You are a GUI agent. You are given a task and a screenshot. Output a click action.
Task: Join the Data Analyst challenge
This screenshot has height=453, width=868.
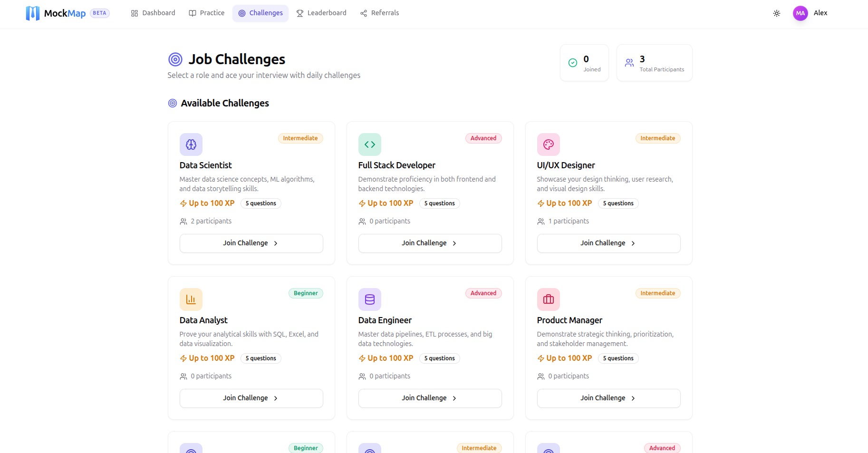[251, 398]
